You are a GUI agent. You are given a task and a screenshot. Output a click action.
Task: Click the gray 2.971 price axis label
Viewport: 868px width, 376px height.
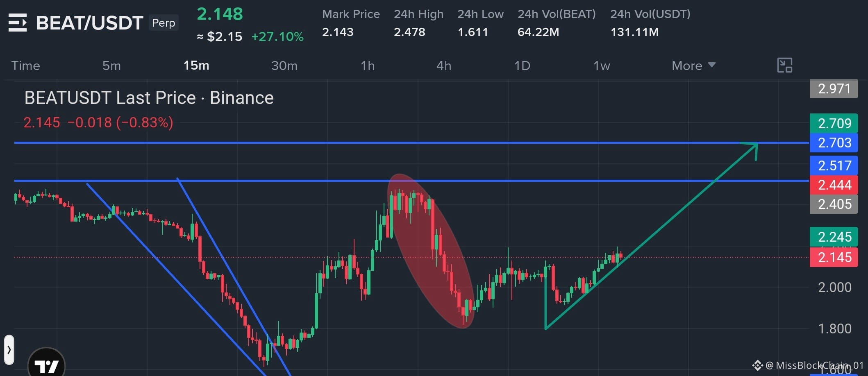[834, 88]
